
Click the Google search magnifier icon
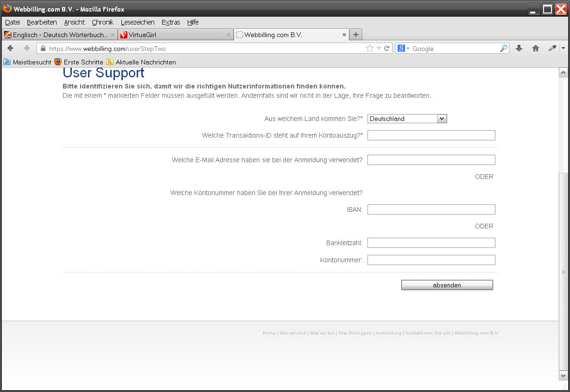503,48
